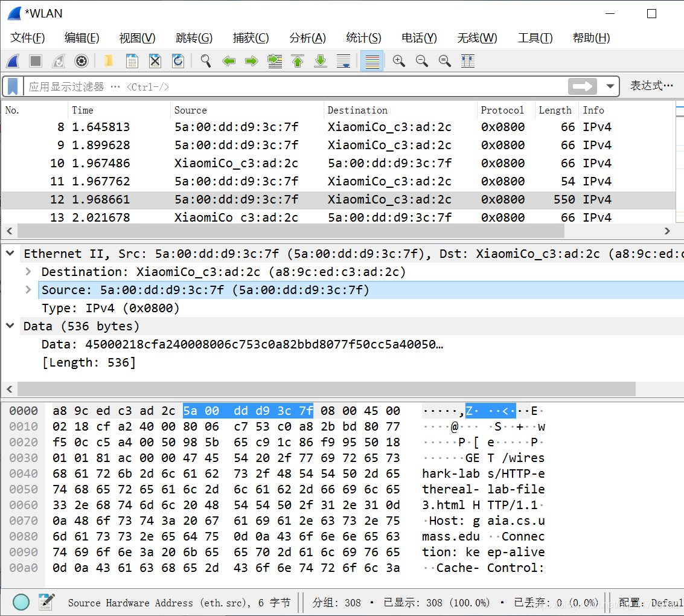684x616 pixels.
Task: Open the 编辑(E) menu
Action: point(82,38)
